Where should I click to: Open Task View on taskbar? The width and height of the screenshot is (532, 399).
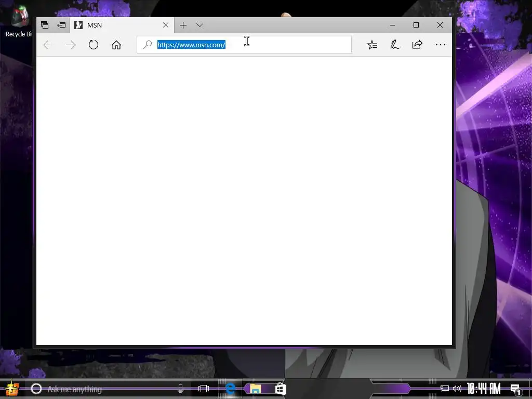[204, 389]
